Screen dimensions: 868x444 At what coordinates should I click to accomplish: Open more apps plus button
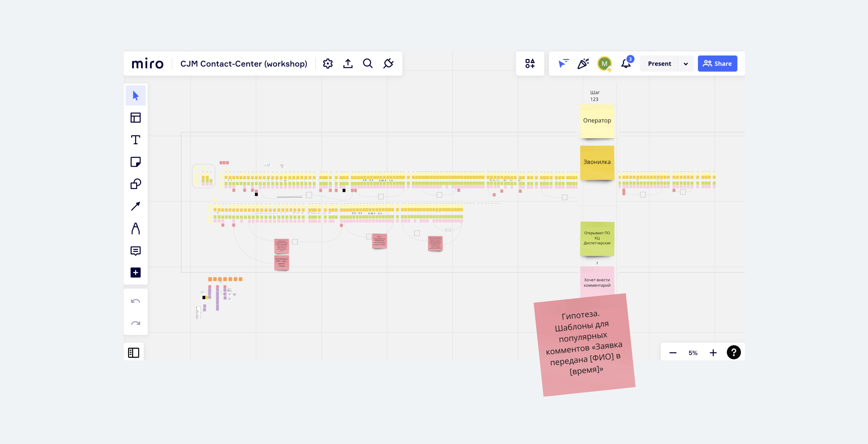[135, 272]
